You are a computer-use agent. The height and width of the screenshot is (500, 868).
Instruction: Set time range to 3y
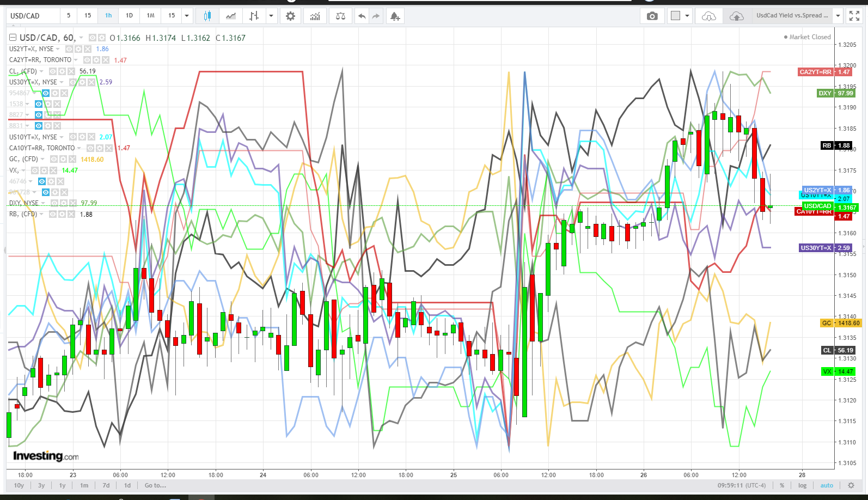pos(41,485)
